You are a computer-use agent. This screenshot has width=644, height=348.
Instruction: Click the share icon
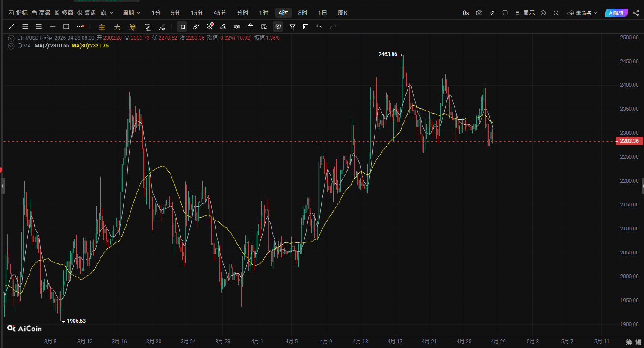click(636, 13)
